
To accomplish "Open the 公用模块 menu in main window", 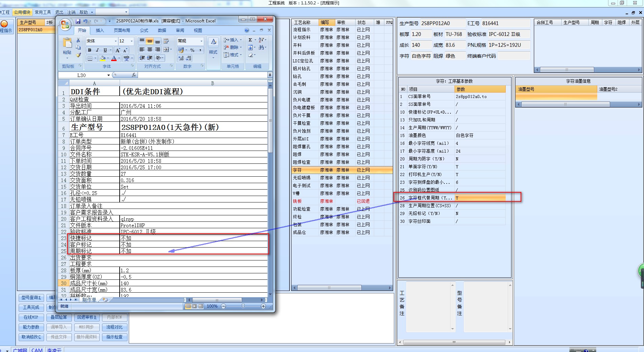I will tap(22, 12).
